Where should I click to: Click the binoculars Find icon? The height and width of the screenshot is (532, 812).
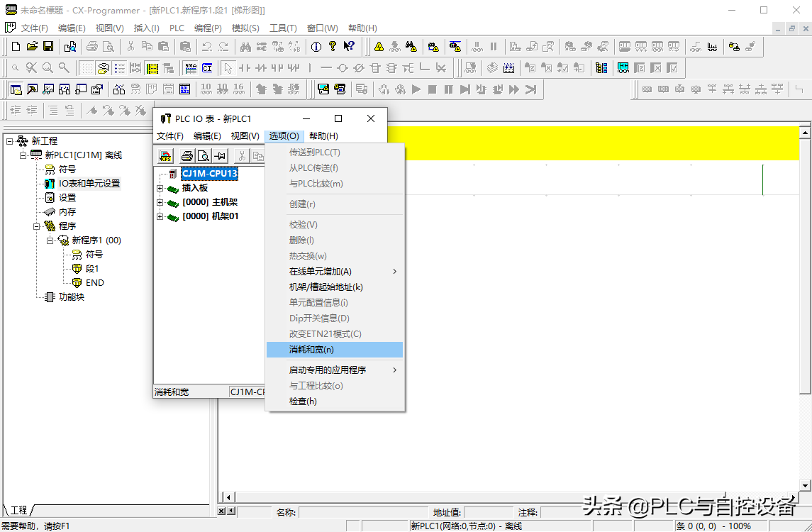pyautogui.click(x=245, y=47)
